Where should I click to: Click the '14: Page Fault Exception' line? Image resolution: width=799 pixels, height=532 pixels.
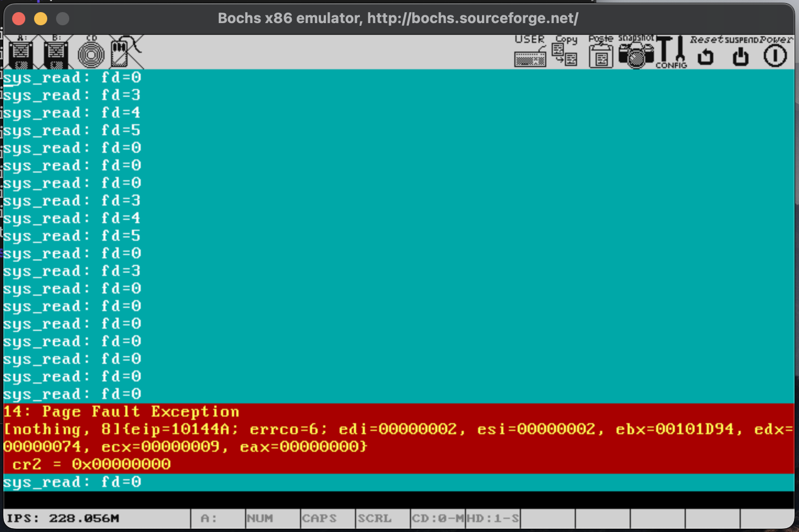point(121,412)
